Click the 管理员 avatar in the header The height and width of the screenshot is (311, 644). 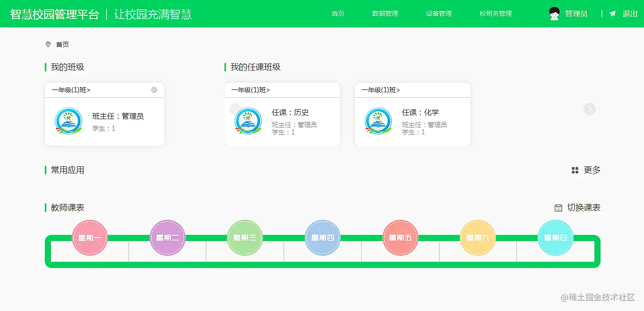(x=554, y=13)
